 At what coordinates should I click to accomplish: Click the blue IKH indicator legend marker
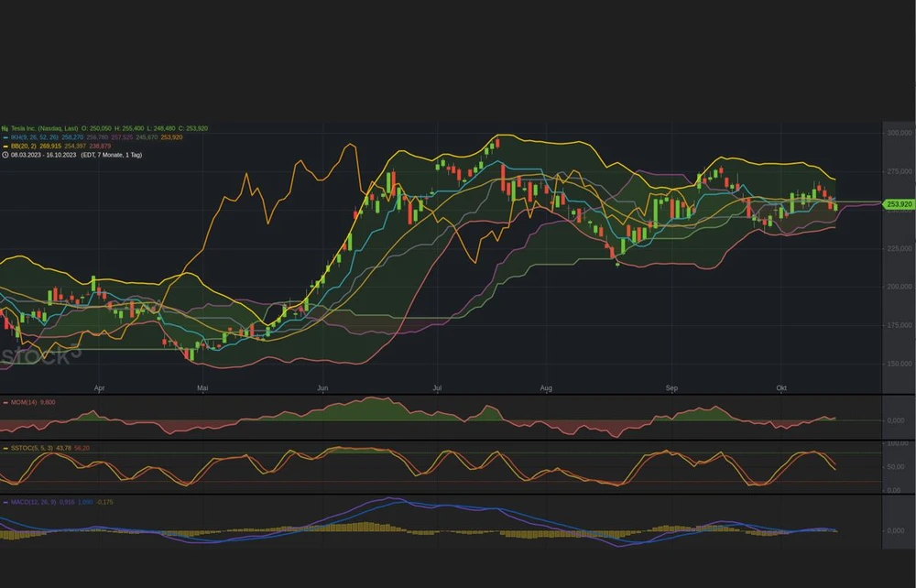pyautogui.click(x=5, y=137)
